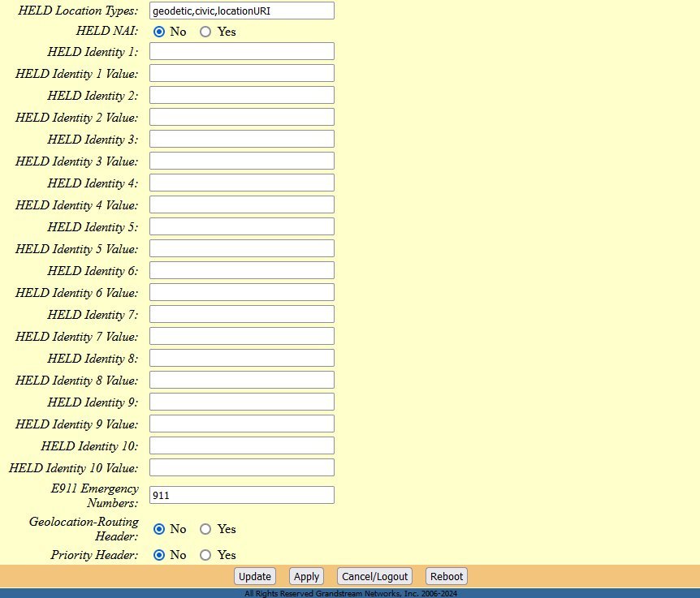Click the 'HELD NAI:' label
Viewport: 700px width, 598px height.
pos(107,31)
